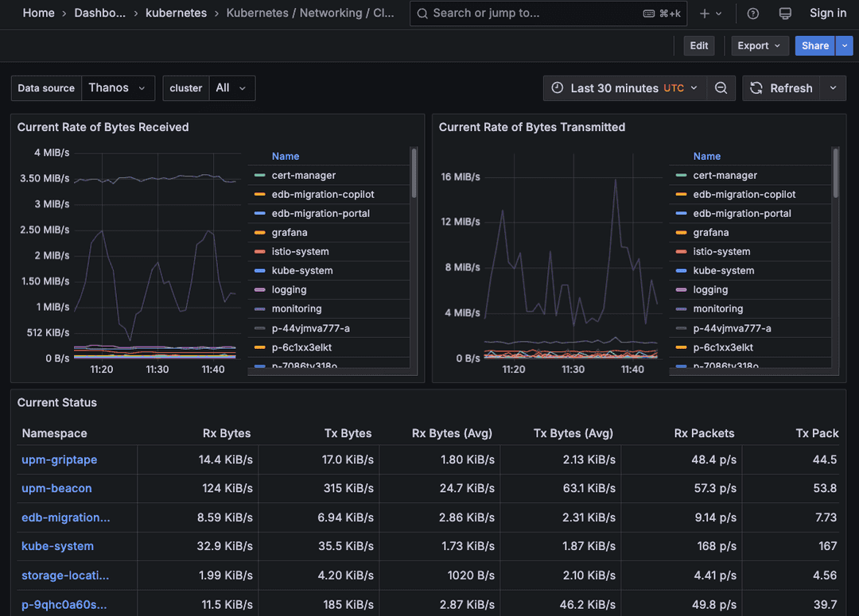Sort table by Tx Bytes column header
Image resolution: width=859 pixels, height=616 pixels.
[348, 433]
